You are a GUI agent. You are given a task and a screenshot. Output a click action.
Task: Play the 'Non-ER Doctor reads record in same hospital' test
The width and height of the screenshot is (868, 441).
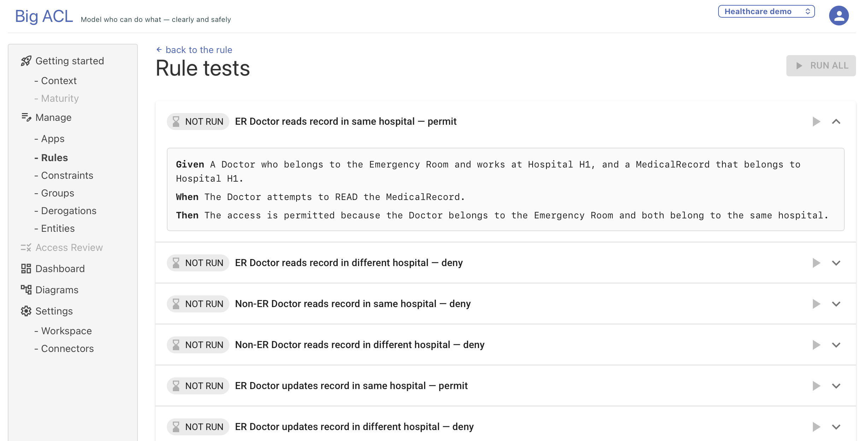click(816, 304)
